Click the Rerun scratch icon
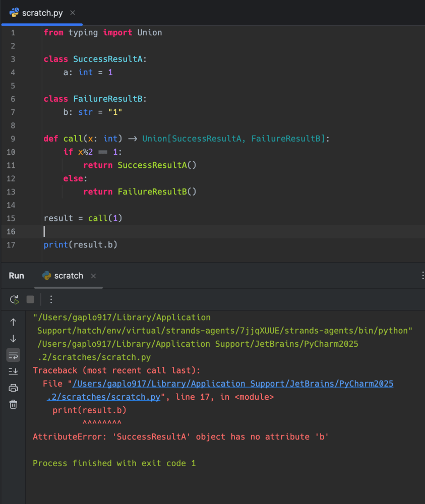425x504 pixels. 14,299
